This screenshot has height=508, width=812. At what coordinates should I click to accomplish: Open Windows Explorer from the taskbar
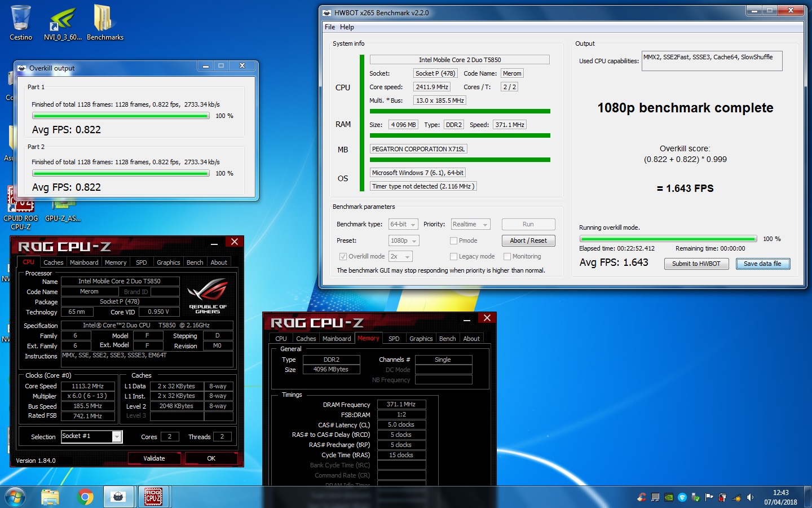click(x=50, y=497)
